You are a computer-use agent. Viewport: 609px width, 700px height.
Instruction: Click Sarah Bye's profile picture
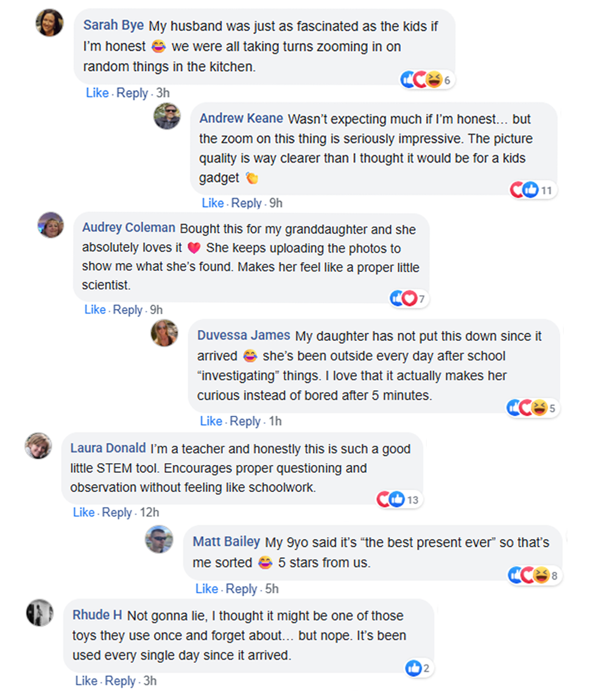click(49, 23)
